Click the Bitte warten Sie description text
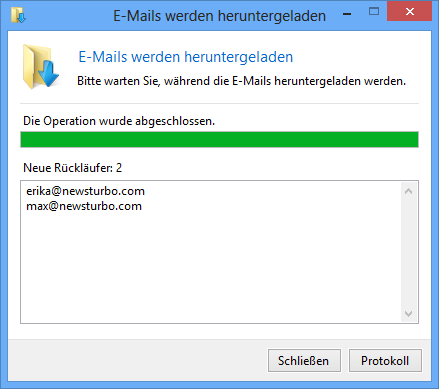This screenshot has height=389, width=439. [x=241, y=81]
